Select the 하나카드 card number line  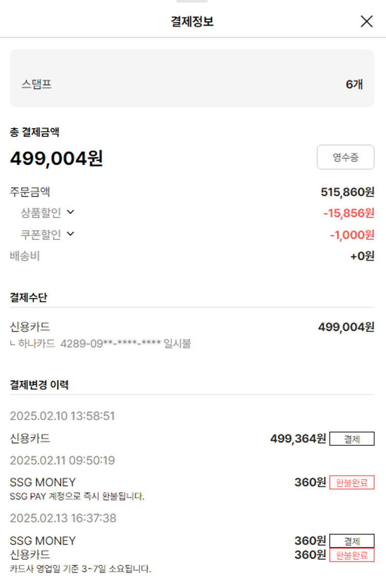[100, 343]
